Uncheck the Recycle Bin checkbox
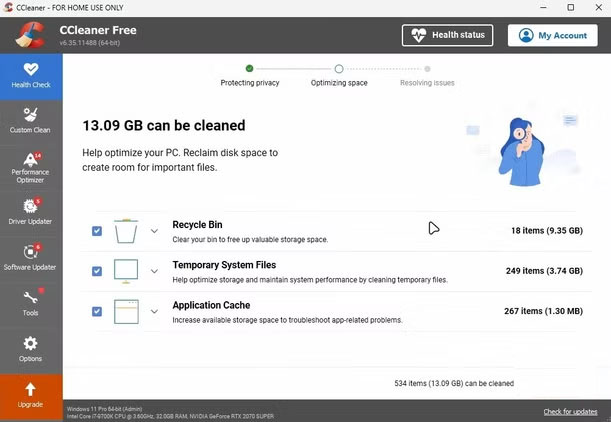Image resolution: width=611 pixels, height=422 pixels. coord(97,231)
